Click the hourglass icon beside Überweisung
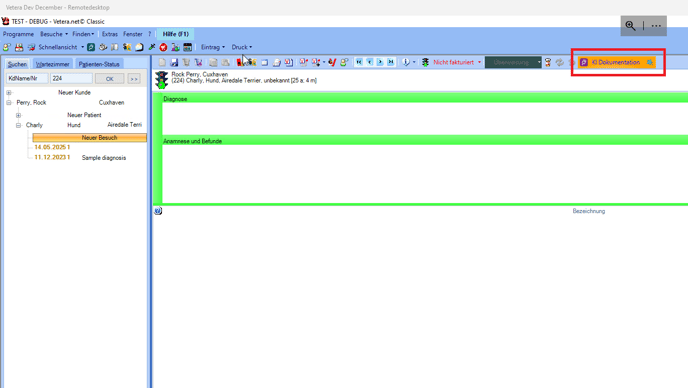 [x=548, y=62]
